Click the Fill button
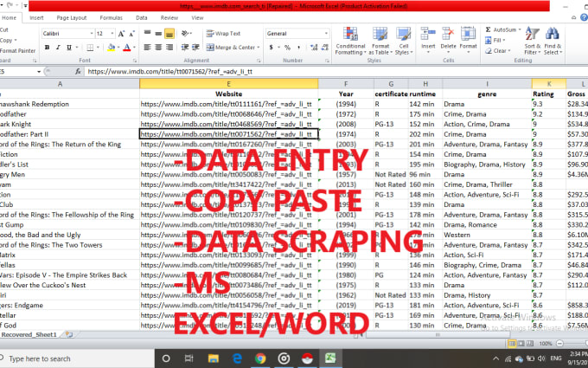This screenshot has height=368, width=588. click(x=495, y=40)
